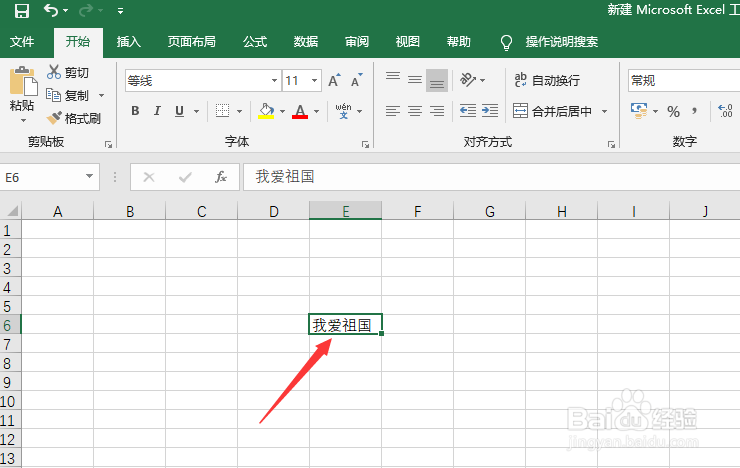Click the decrease font size icon
This screenshot has width=740, height=468.
(357, 80)
